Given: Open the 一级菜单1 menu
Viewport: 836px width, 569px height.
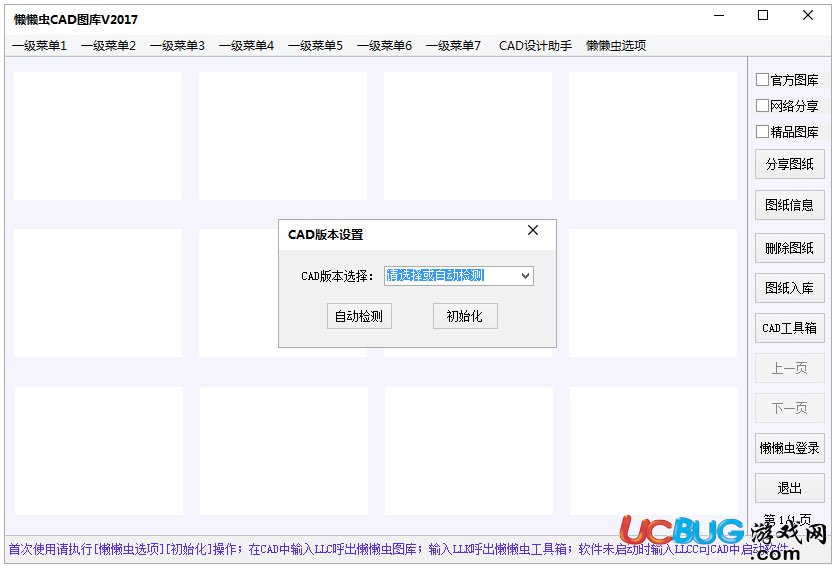Looking at the screenshot, I should click(39, 46).
